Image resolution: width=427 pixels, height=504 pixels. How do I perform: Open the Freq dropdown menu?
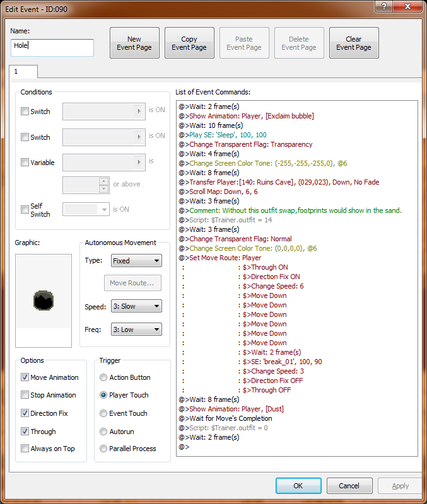[136, 329]
